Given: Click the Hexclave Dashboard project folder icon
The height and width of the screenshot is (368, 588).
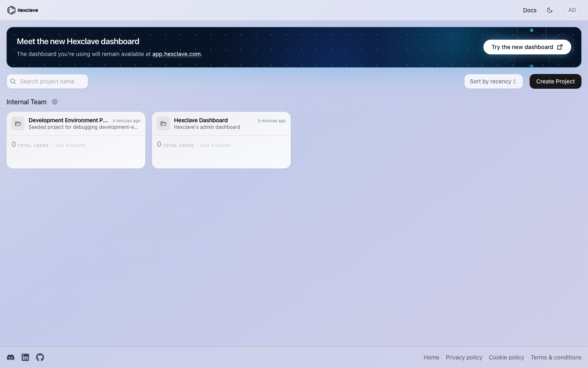Looking at the screenshot, I should [x=163, y=123].
